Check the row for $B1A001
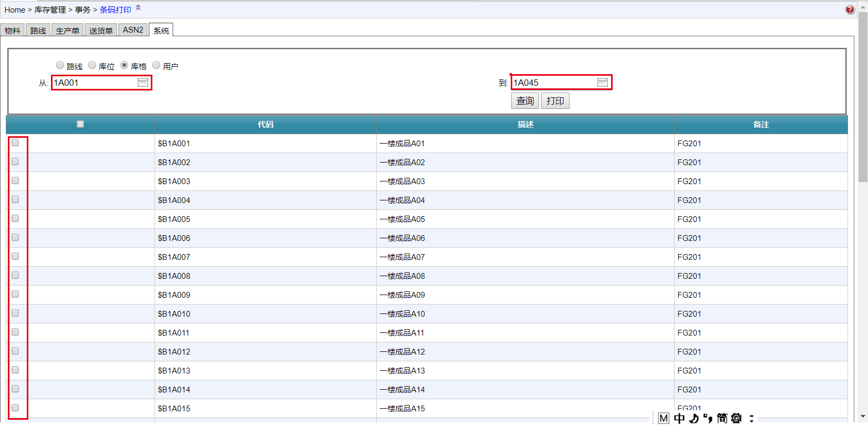868x425 pixels. (15, 143)
